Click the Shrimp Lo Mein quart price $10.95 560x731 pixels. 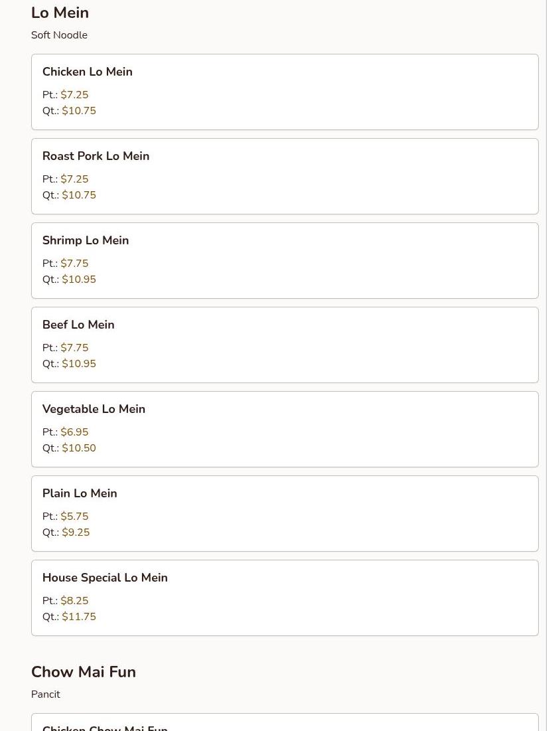tap(79, 280)
